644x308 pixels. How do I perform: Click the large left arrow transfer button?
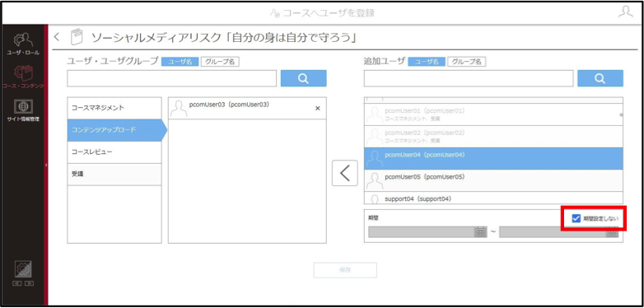(344, 173)
